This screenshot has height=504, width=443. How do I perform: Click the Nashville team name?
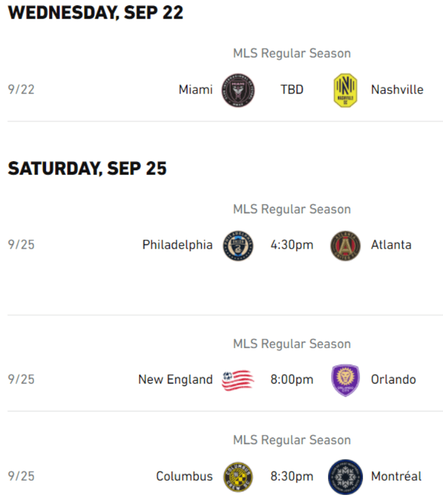(397, 90)
